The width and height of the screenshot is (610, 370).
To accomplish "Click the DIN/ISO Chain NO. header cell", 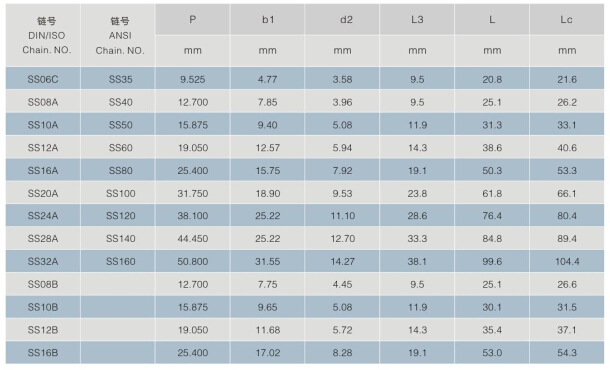I will 43,35.
